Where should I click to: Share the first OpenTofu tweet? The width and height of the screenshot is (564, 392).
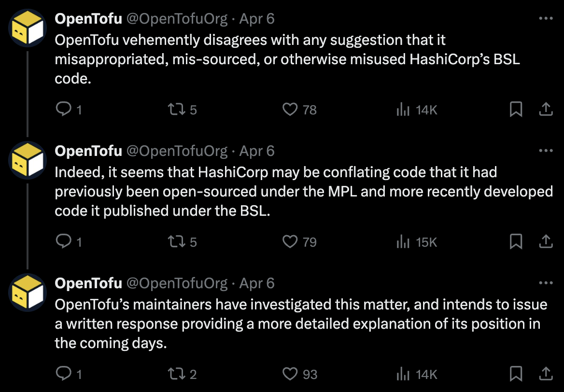[x=545, y=110]
